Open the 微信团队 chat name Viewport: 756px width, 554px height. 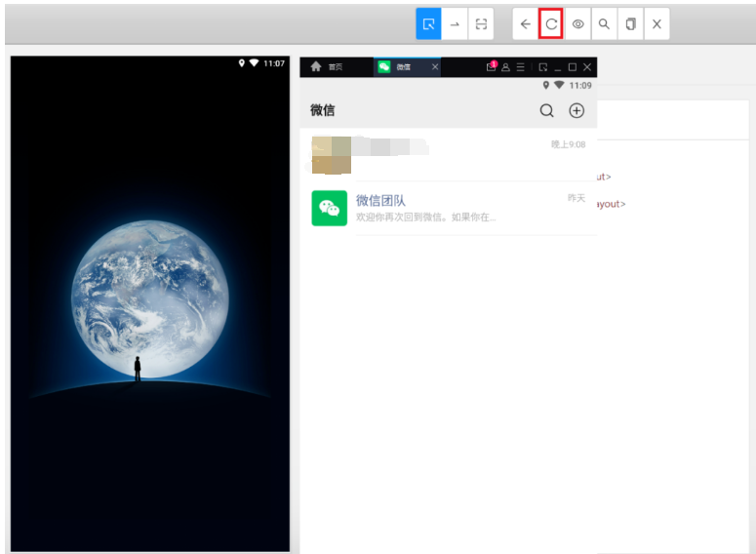tap(380, 200)
